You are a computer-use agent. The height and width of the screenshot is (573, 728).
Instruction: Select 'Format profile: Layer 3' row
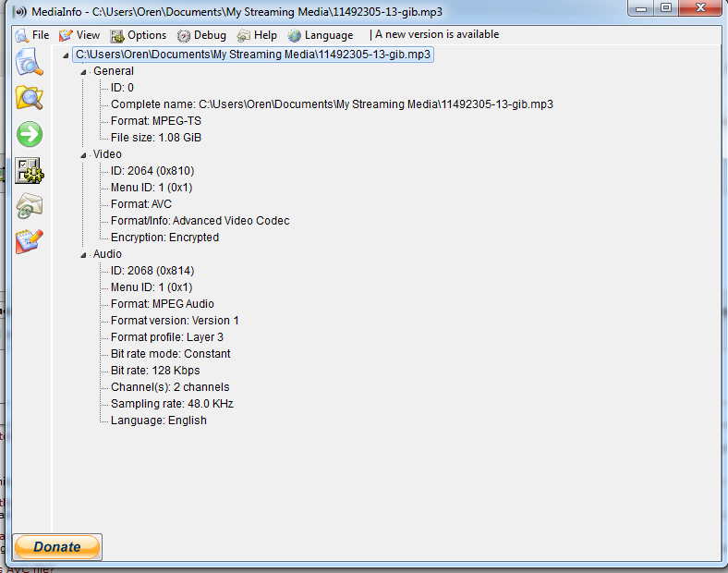click(x=167, y=337)
